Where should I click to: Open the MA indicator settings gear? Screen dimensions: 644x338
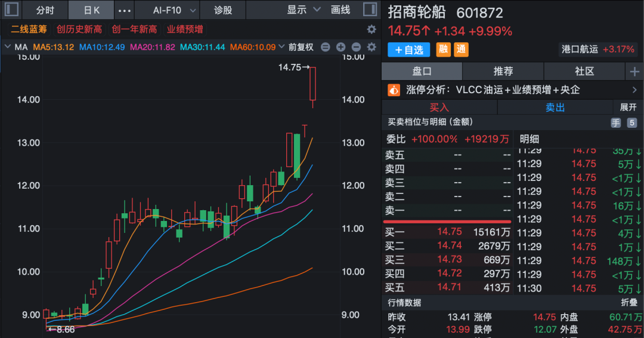click(371, 47)
